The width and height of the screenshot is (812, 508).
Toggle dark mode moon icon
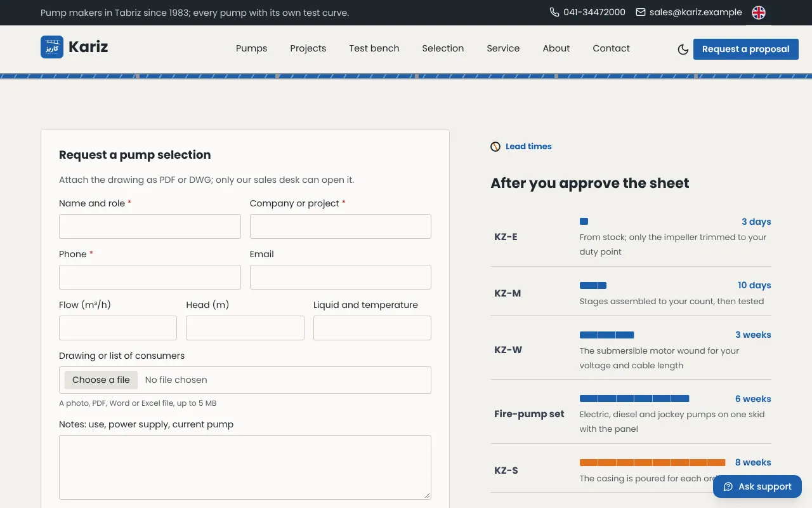tap(683, 49)
